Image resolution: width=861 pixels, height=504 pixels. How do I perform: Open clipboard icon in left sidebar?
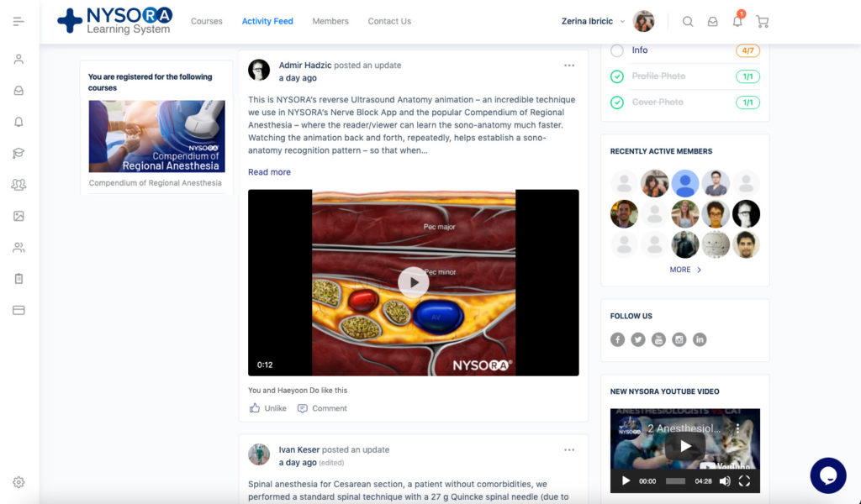[18, 279]
